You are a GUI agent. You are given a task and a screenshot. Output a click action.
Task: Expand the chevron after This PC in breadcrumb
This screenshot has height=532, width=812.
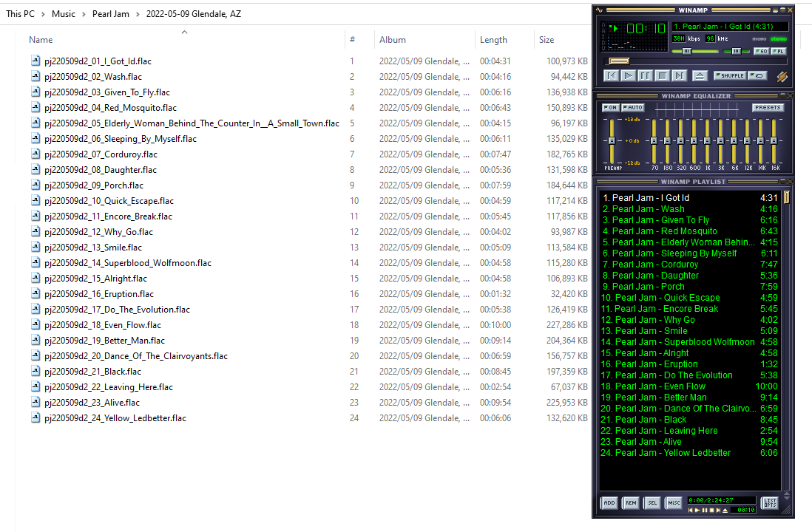(43, 15)
